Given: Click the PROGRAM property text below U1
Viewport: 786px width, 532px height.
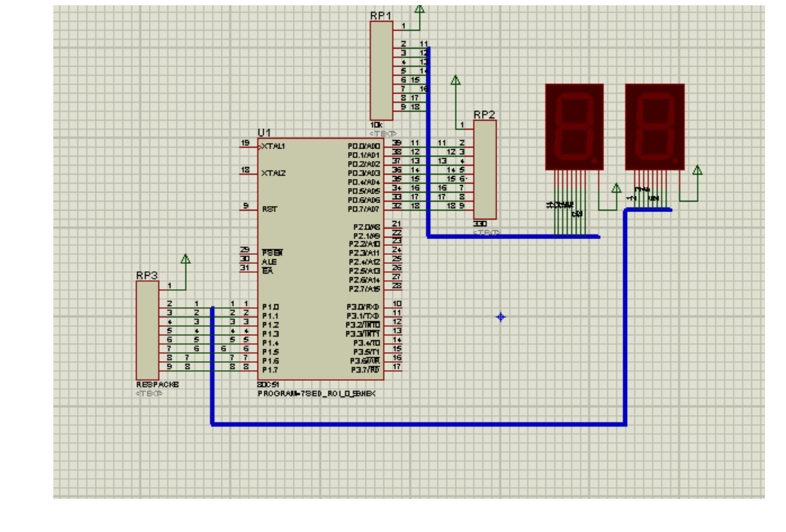Looking at the screenshot, I should point(315,393).
